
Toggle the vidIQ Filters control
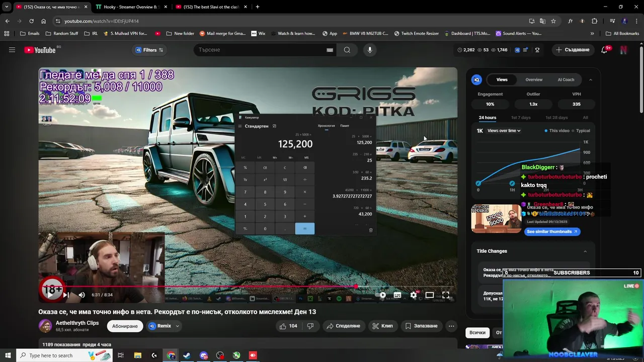(149, 50)
